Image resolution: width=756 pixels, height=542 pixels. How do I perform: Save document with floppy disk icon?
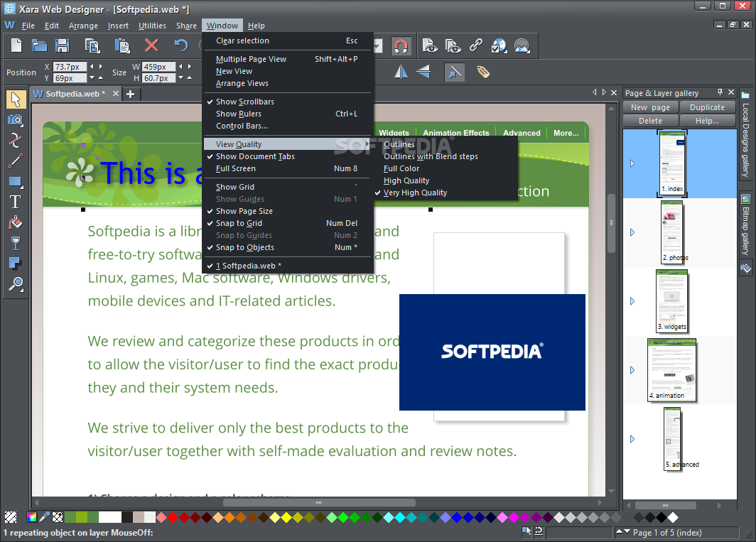(63, 45)
